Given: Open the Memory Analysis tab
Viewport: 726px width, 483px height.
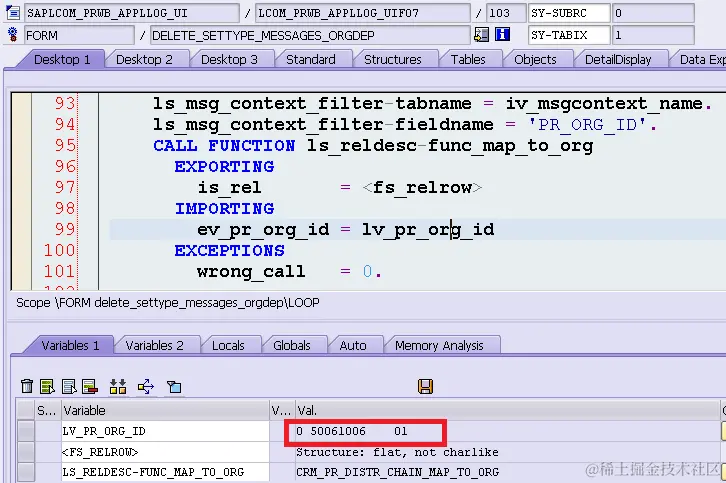Looking at the screenshot, I should pyautogui.click(x=439, y=345).
